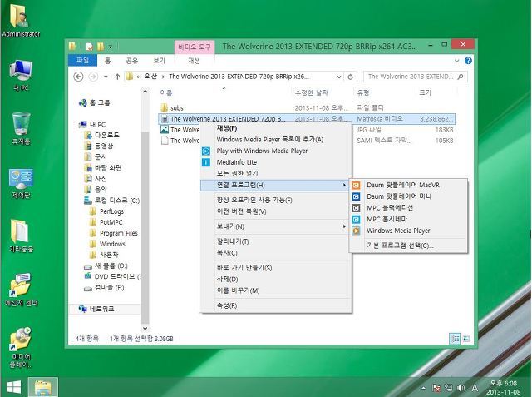Expand 연결 프로그램(H) submenu
This screenshot has height=397, width=532.
click(275, 185)
